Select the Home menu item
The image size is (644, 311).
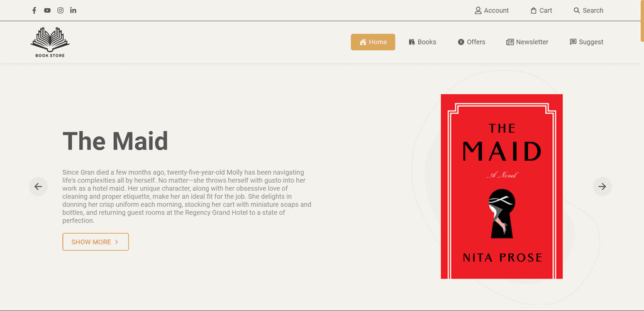tap(373, 42)
